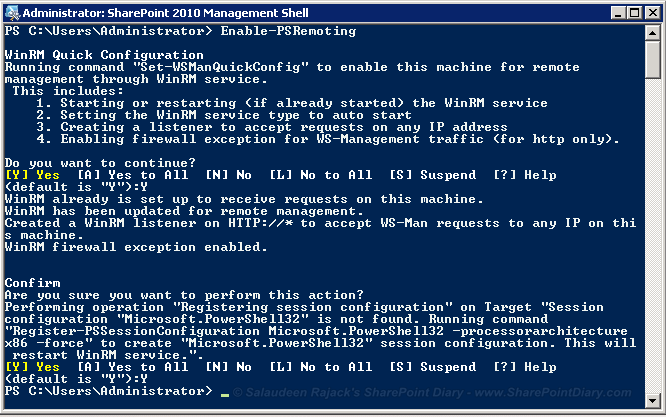The image size is (666, 417).
Task: Click [S] Suspend in the Confirm prompt
Action: 432,367
